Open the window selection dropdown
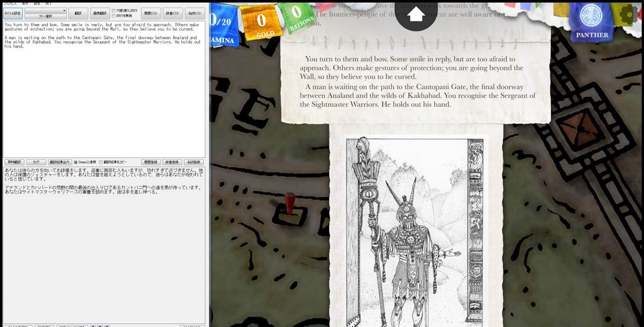The height and width of the screenshot is (327, 644). [46, 10]
